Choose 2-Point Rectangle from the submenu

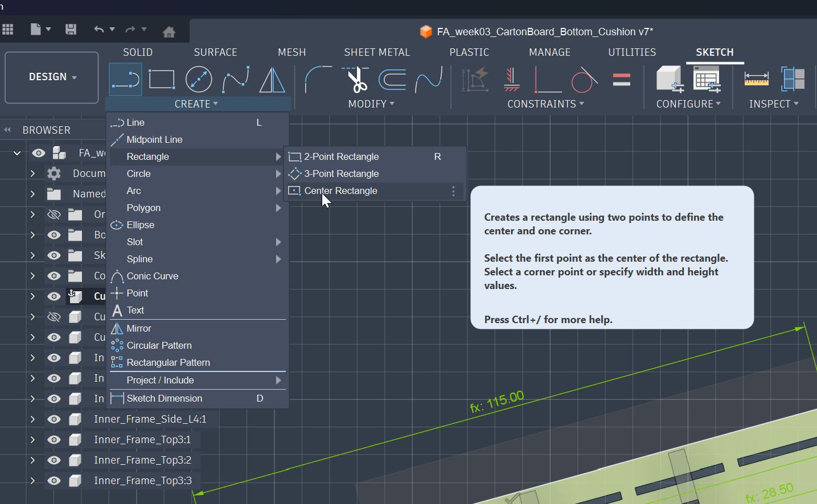point(374,156)
